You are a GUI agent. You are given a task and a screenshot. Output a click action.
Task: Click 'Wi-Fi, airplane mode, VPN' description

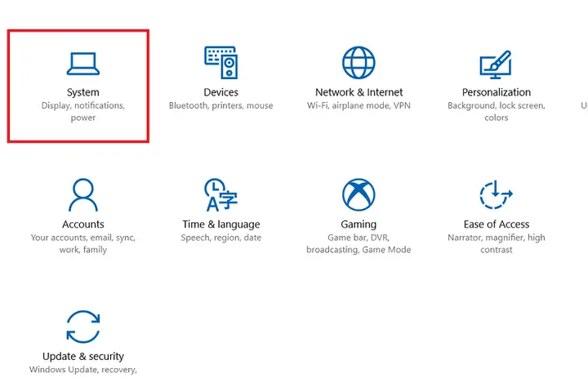click(359, 106)
